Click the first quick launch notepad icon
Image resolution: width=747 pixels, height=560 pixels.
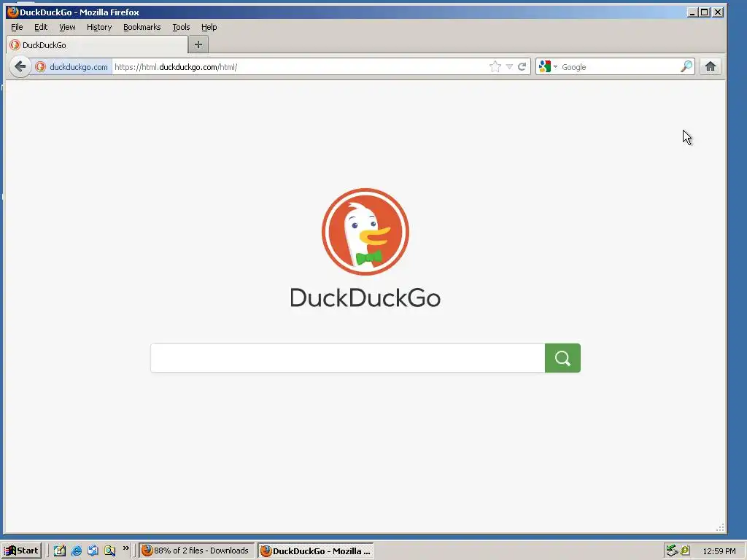pyautogui.click(x=60, y=551)
